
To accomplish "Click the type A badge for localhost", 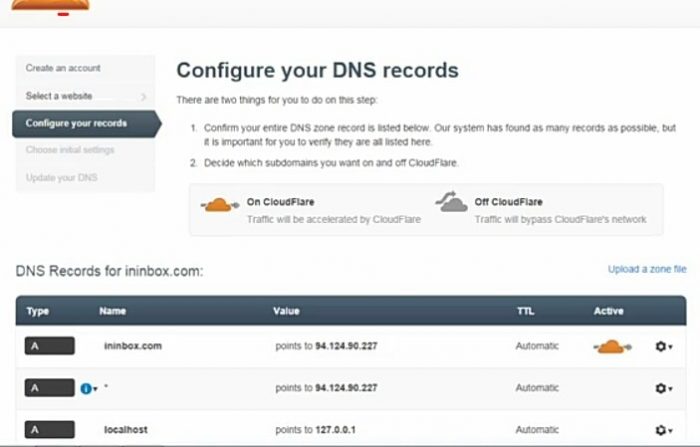I will pyautogui.click(x=50, y=430).
